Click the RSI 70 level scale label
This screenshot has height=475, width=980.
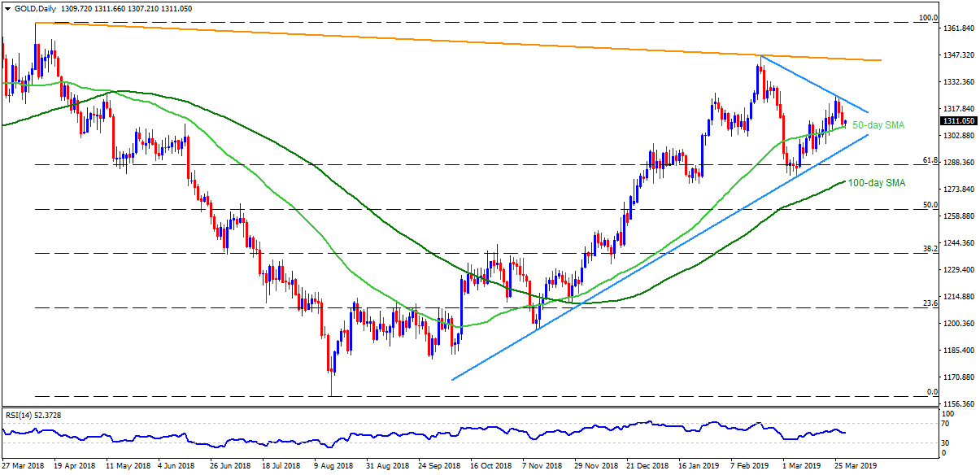[947, 424]
